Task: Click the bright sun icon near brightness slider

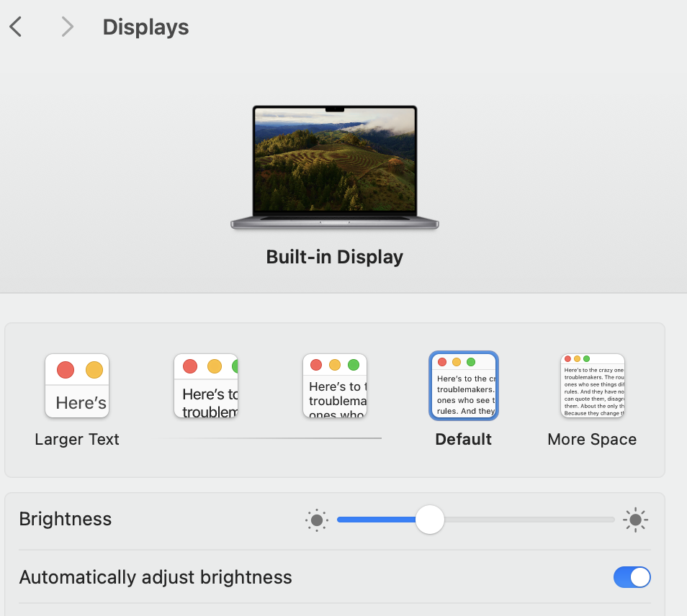Action: pyautogui.click(x=635, y=520)
